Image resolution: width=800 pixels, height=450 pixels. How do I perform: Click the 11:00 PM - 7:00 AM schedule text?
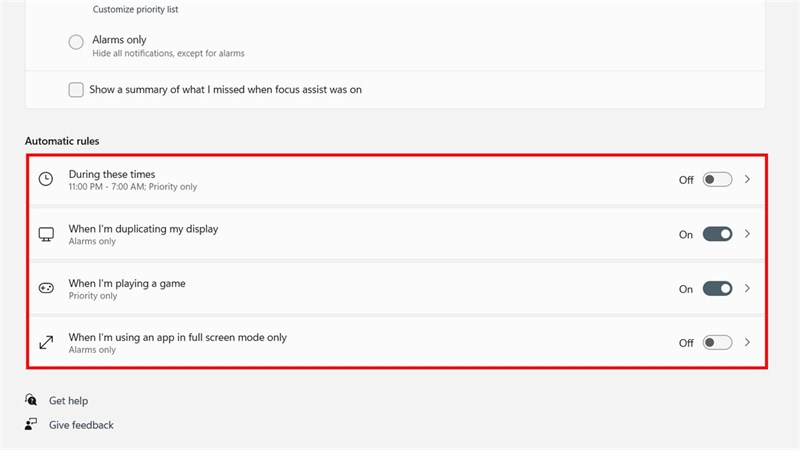coord(132,187)
